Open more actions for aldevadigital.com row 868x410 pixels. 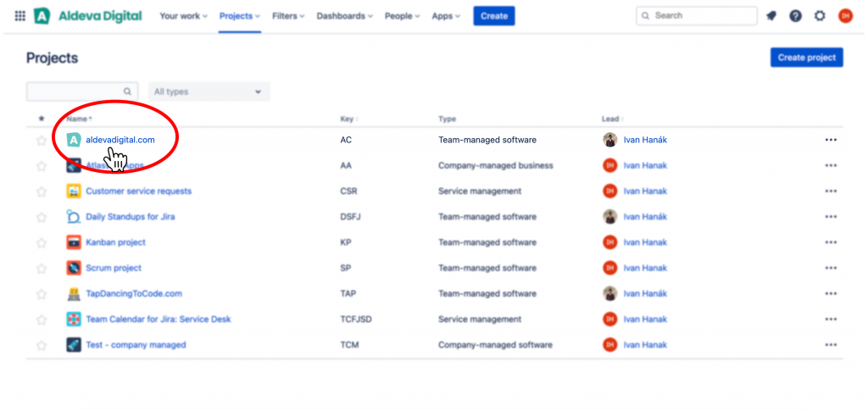point(831,140)
